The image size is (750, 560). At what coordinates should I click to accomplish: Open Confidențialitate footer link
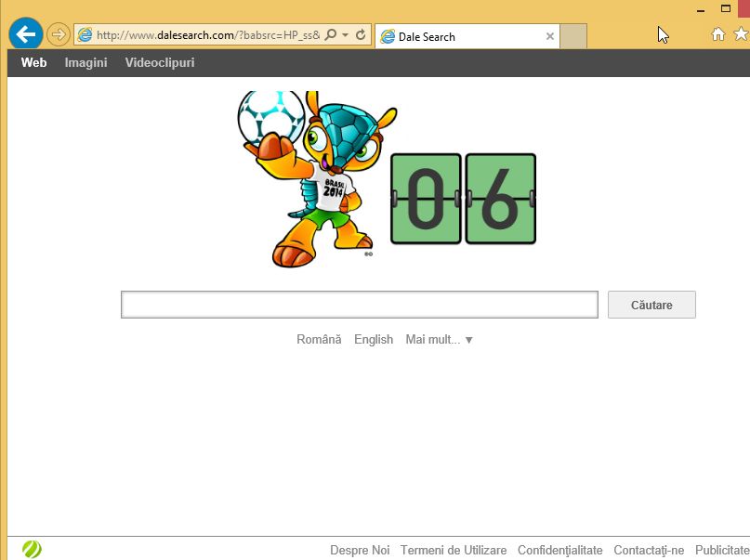[x=560, y=550]
